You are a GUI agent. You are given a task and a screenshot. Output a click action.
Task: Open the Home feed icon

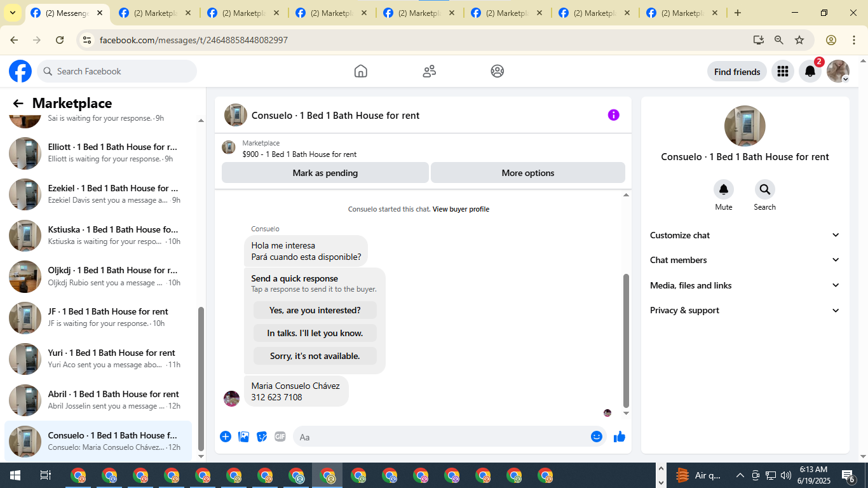click(361, 71)
